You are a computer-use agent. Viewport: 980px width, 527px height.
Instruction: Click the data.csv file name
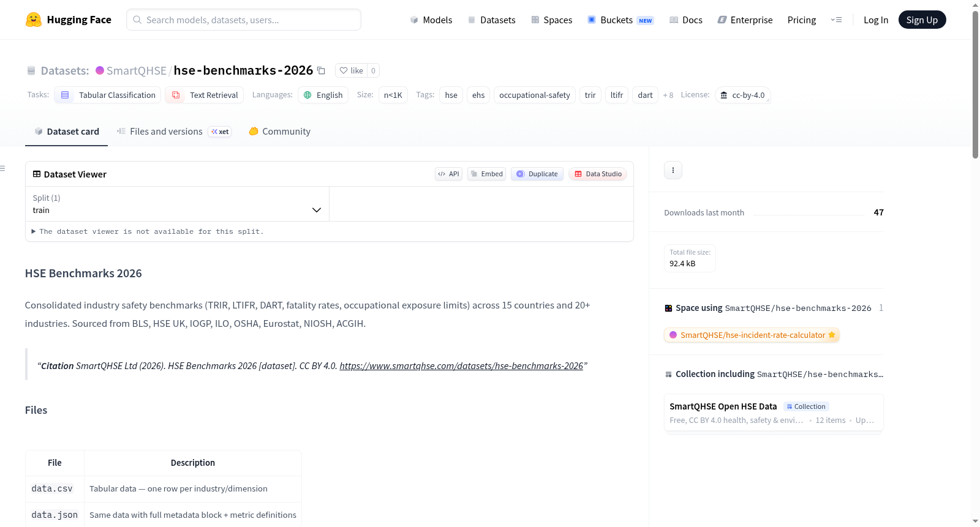coord(52,488)
